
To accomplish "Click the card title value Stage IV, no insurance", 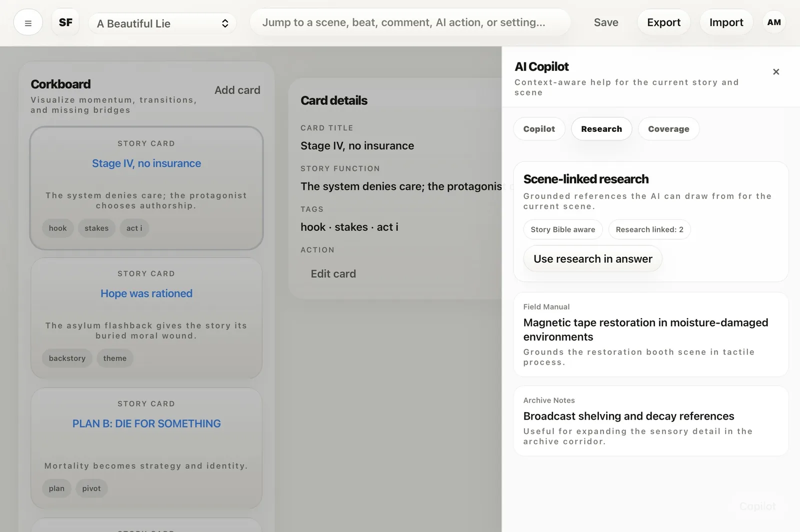I will click(x=357, y=146).
